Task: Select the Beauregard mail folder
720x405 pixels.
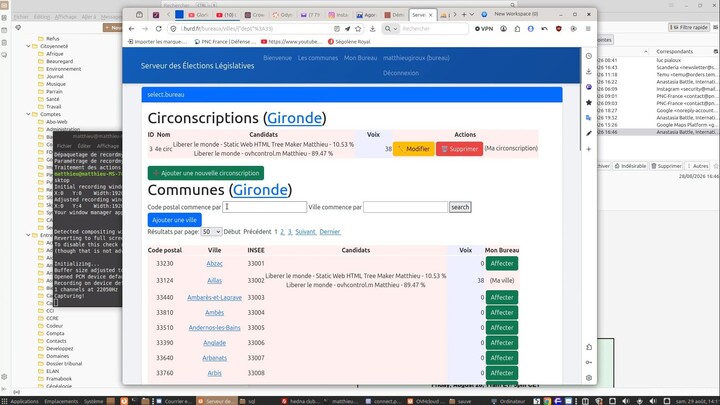Action: (x=59, y=61)
